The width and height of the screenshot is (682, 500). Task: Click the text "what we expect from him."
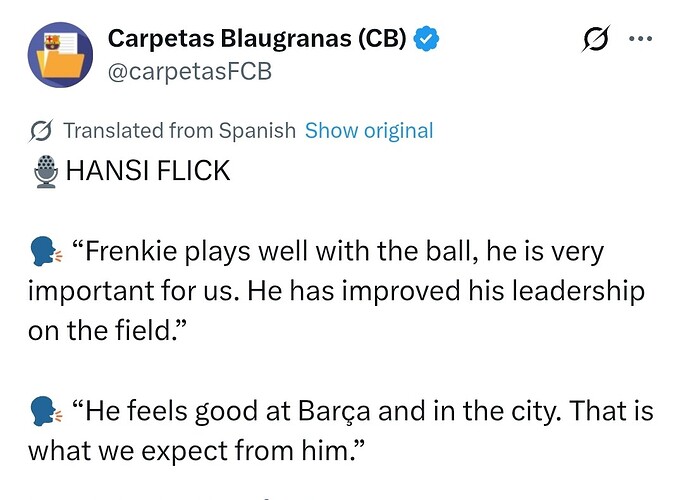click(195, 451)
